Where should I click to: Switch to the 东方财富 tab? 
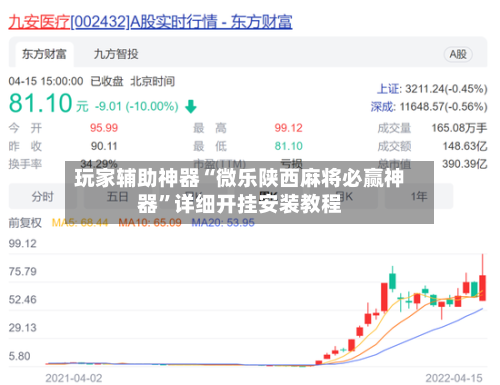point(44,54)
